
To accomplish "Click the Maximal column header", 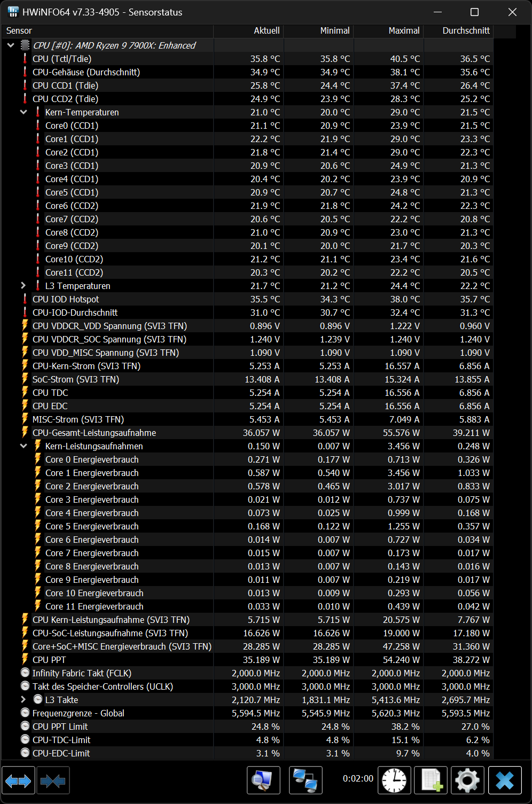I will (388, 31).
